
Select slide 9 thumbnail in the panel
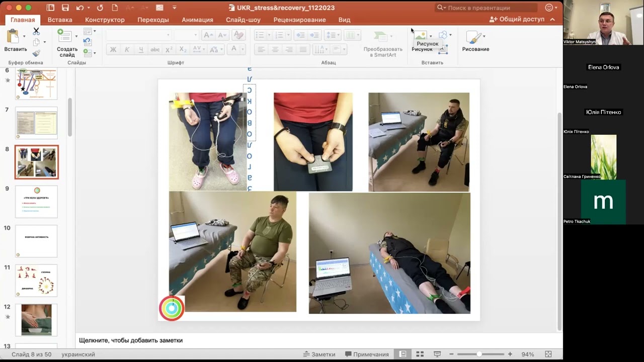36,202
